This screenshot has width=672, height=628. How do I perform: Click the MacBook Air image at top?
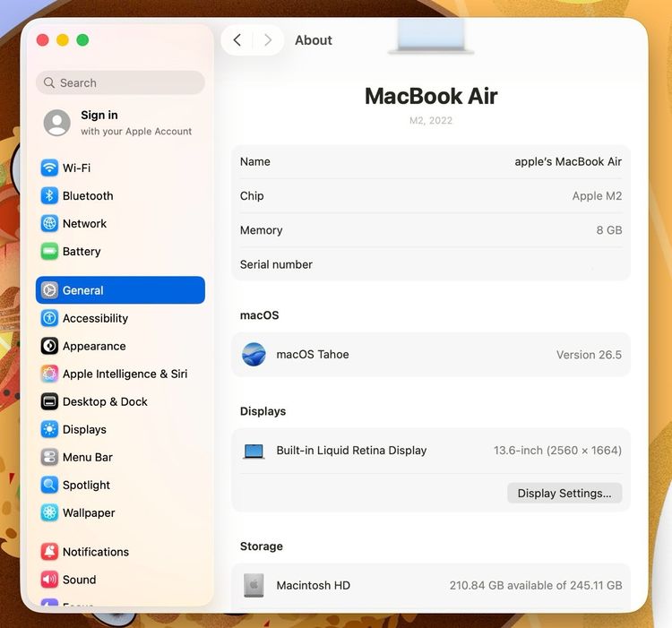[431, 37]
